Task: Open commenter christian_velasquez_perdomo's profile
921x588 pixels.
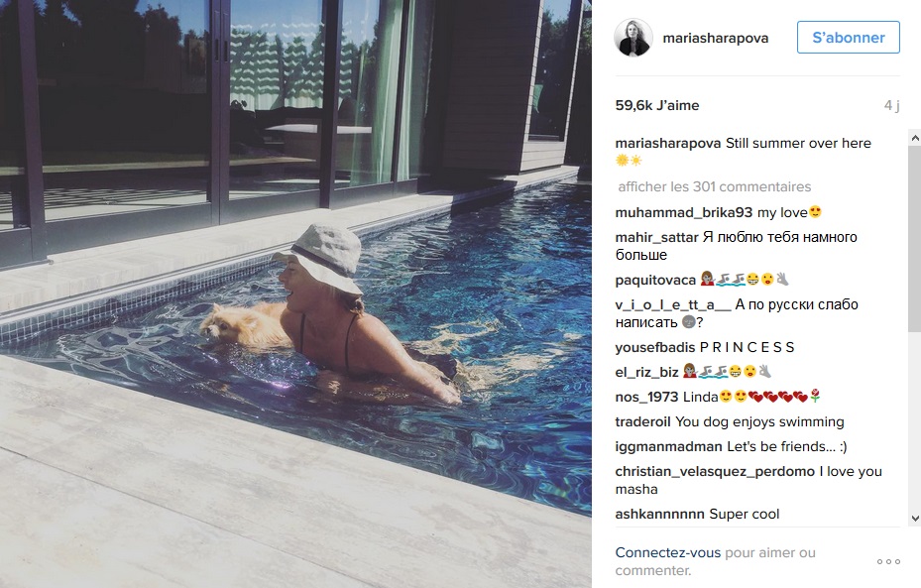Action: [715, 472]
